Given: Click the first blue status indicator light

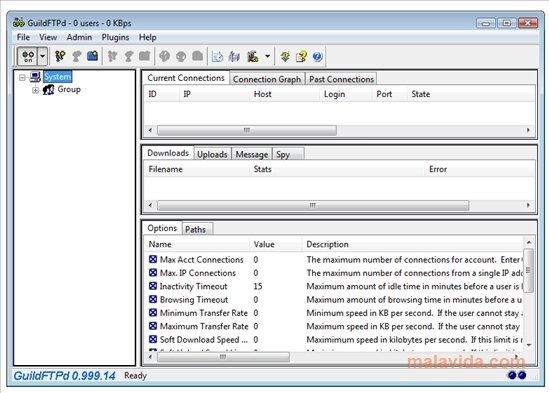Looking at the screenshot, I should pos(512,375).
